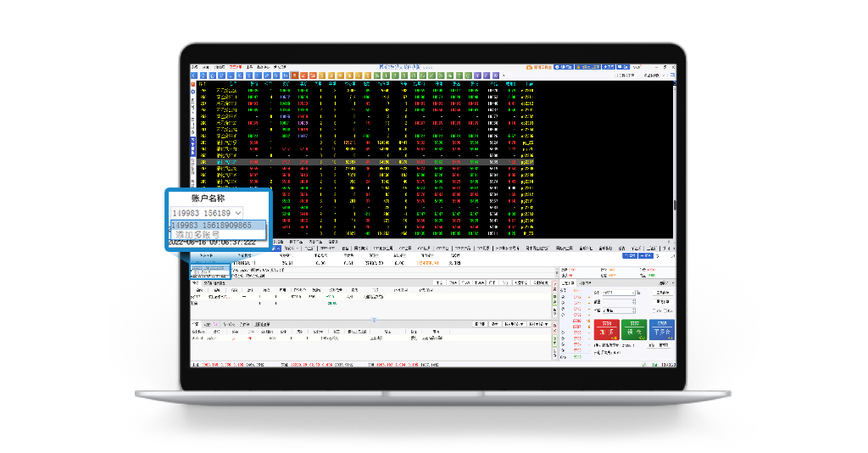868x453 pixels.
Task: Click the quantity stepper field in order panel
Action: tap(619, 302)
